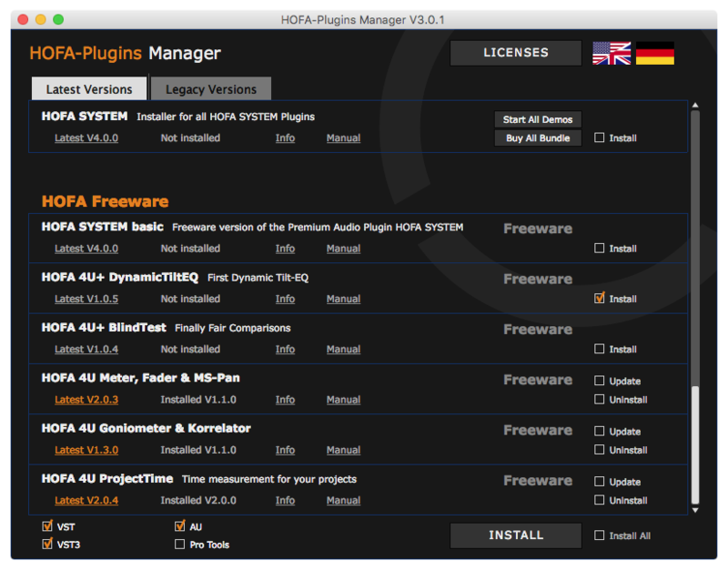Image resolution: width=728 pixels, height=571 pixels.
Task: Check Update for 4U ProjectTime
Action: (599, 482)
